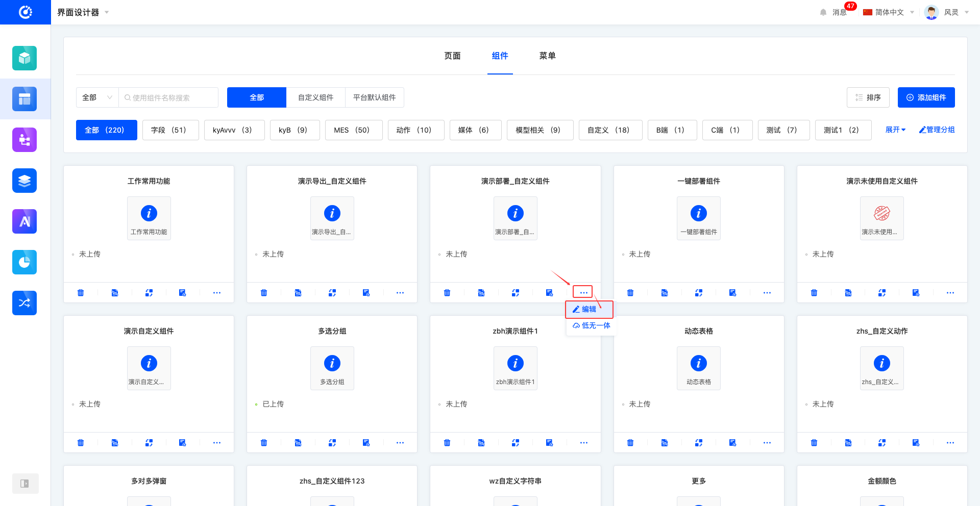Image resolution: width=980 pixels, height=506 pixels.
Task: Delete the 工作常用功能 component via trash icon
Action: (81, 293)
